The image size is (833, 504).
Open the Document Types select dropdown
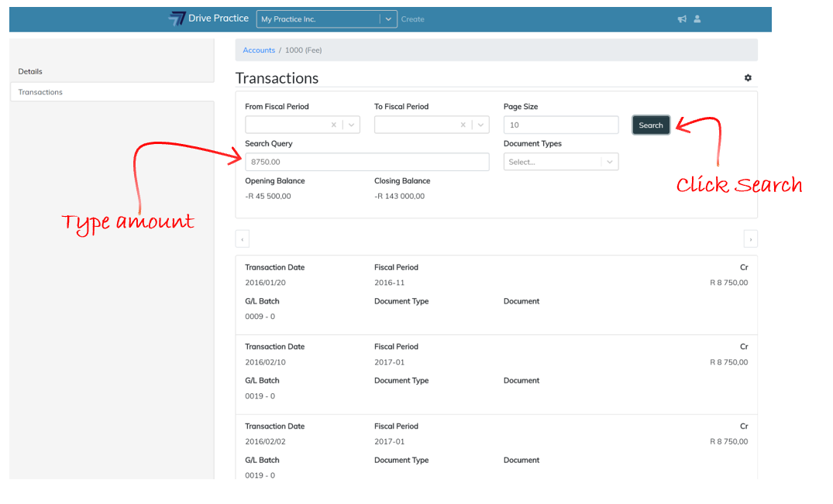click(x=561, y=162)
